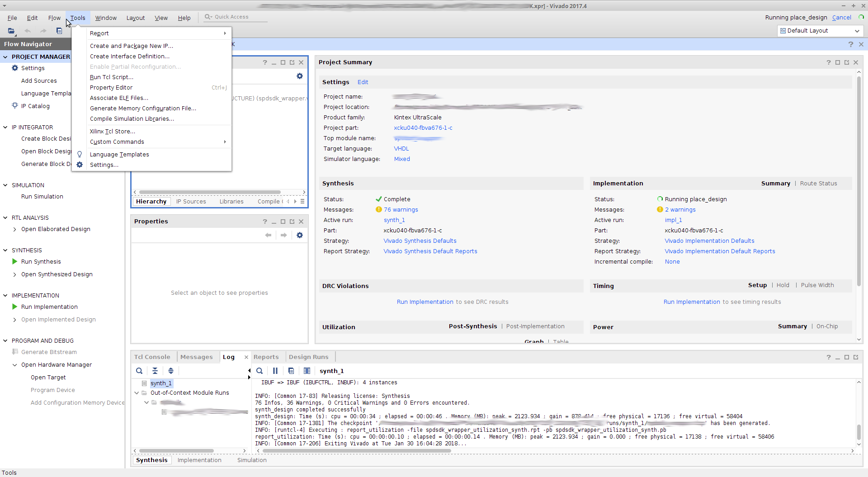The image size is (868, 477).
Task: Click the copy icon in the main toolbar
Action: pos(59,31)
